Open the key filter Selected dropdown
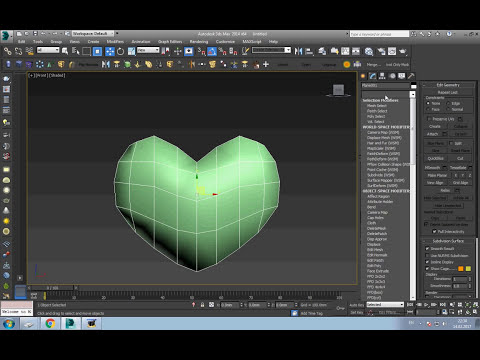 (385, 305)
